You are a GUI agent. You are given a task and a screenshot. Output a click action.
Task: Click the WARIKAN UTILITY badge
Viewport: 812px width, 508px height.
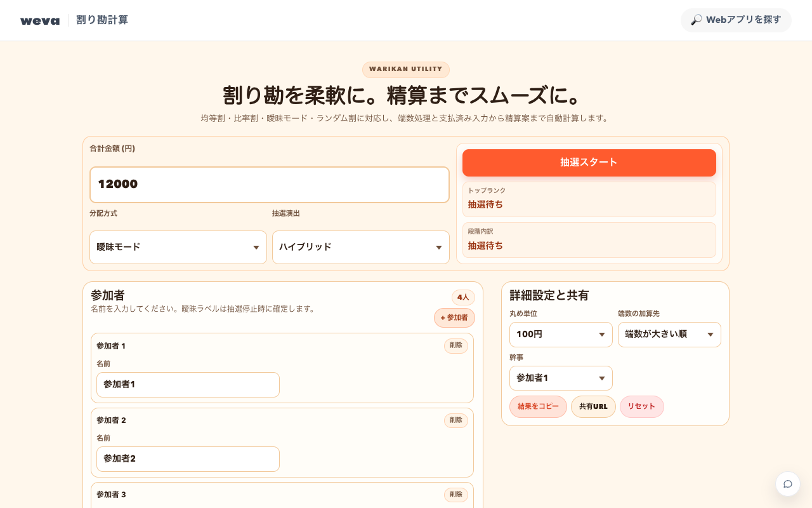tap(406, 70)
